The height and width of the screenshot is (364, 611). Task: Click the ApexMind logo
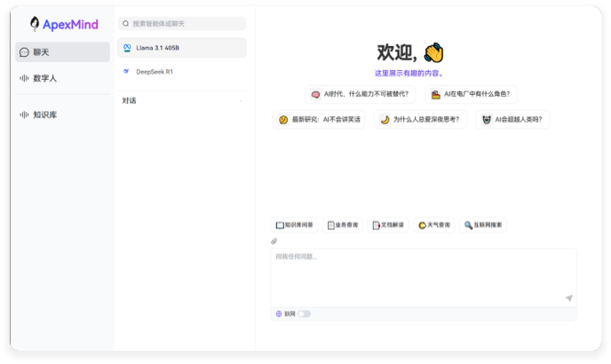click(x=64, y=24)
